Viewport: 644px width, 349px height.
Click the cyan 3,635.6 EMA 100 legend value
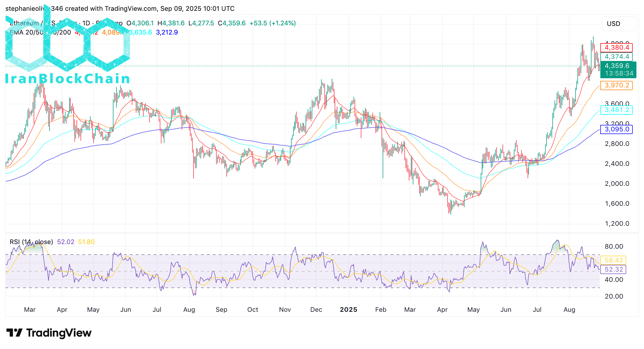141,32
